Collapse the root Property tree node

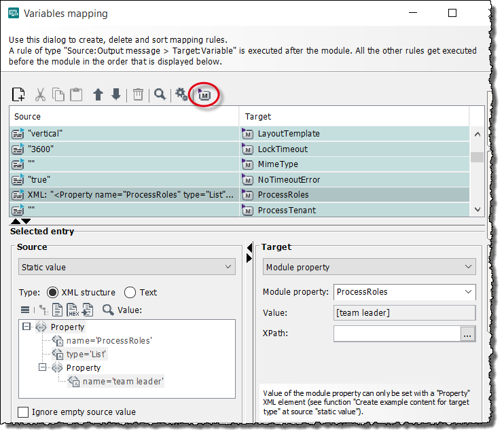pyautogui.click(x=26, y=327)
